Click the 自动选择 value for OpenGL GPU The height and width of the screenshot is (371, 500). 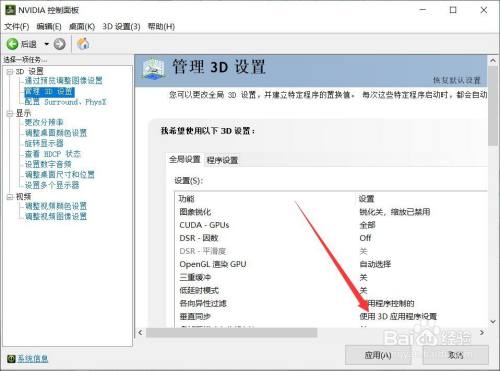pyautogui.click(x=375, y=264)
